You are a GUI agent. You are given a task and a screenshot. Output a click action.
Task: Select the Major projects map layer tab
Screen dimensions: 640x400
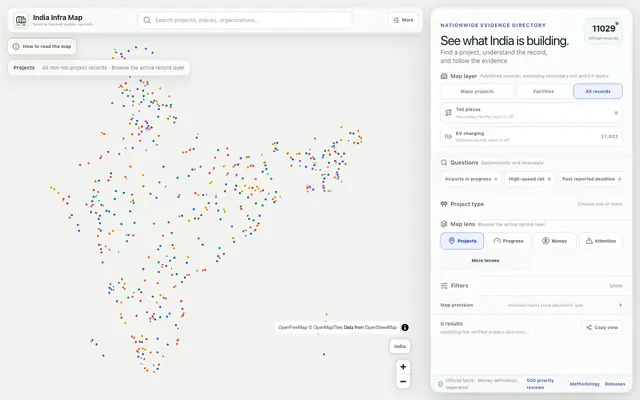[477, 91]
